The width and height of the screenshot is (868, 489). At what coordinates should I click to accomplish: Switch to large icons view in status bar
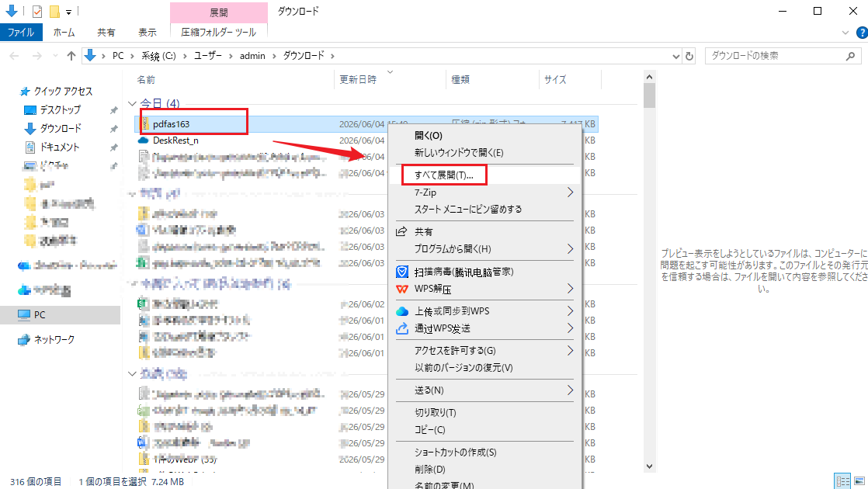point(859,481)
